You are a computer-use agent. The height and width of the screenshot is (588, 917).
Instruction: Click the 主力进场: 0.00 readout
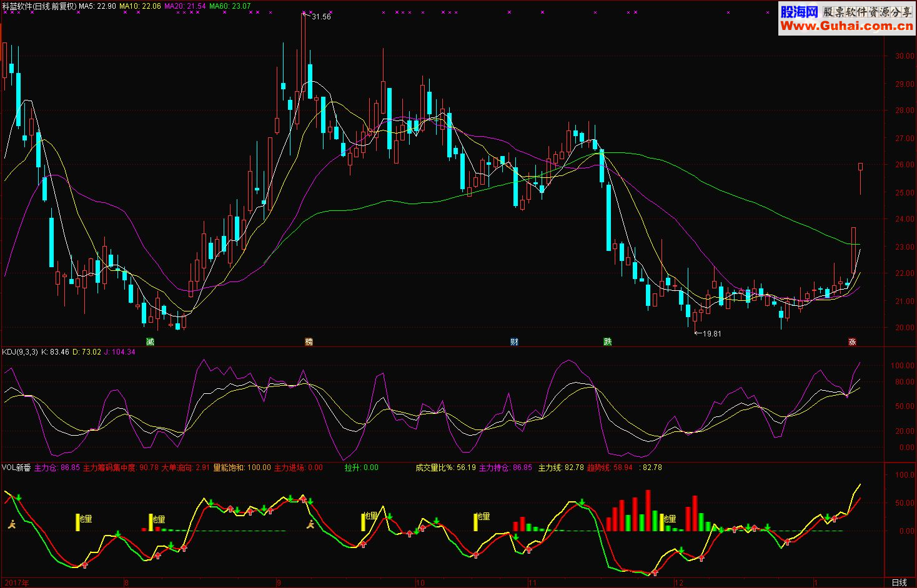[x=299, y=468]
